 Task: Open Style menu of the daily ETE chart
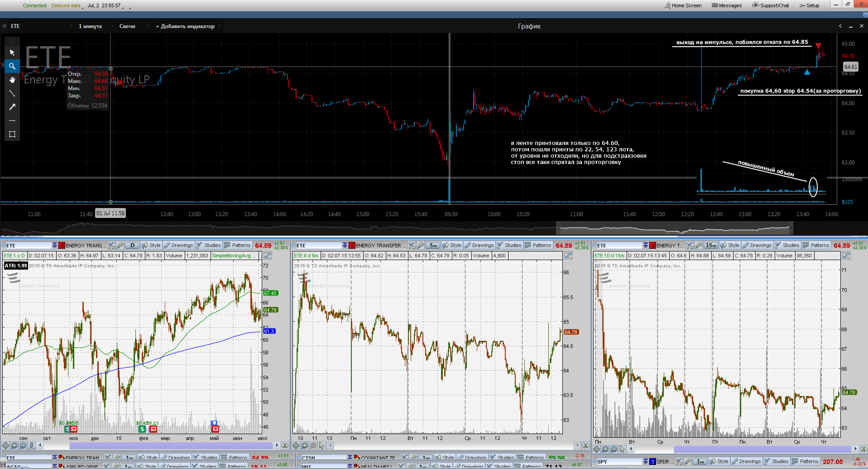point(151,245)
